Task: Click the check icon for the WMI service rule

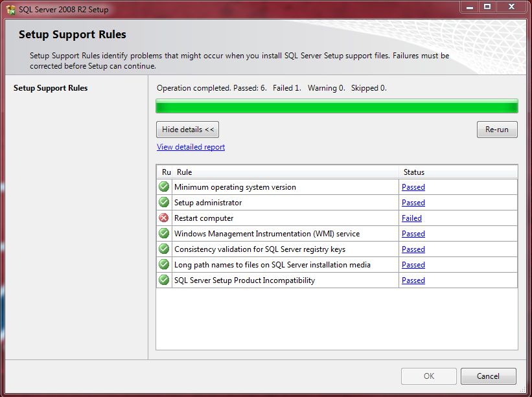Action: click(x=164, y=234)
